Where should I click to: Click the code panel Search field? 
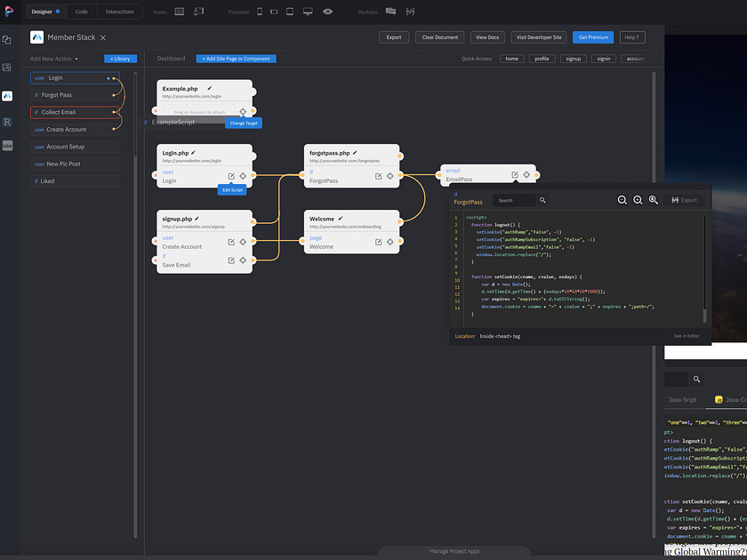point(516,201)
